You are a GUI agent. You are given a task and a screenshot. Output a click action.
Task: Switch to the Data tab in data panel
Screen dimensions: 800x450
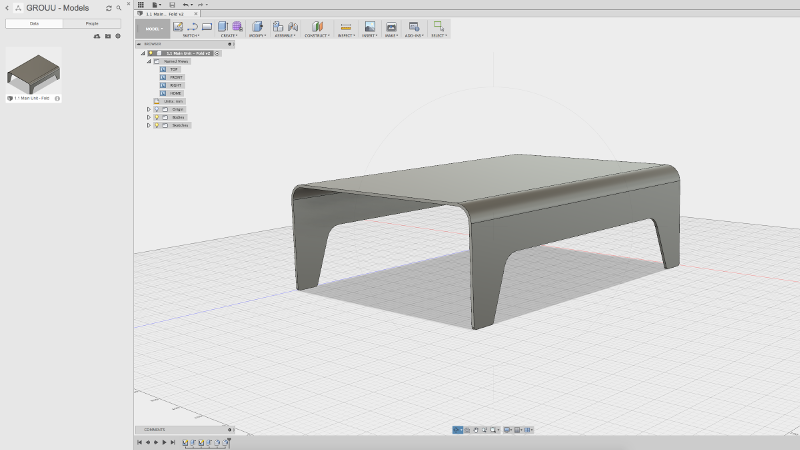(x=34, y=23)
